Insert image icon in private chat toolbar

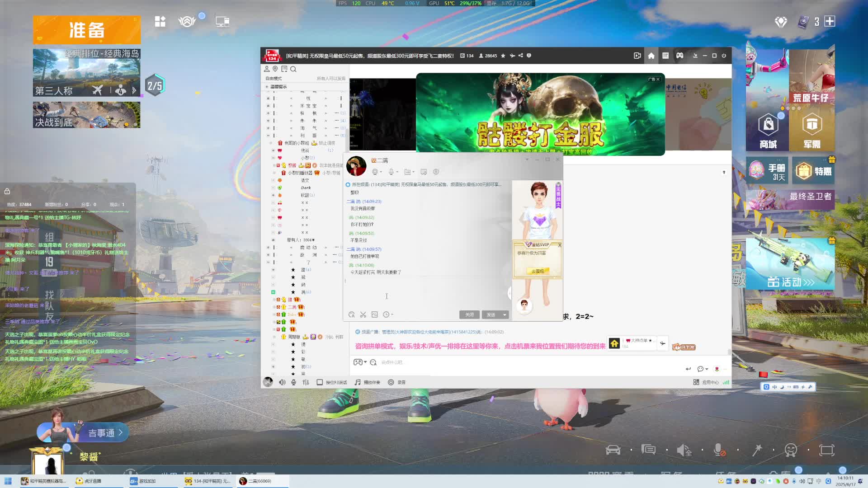tap(374, 314)
